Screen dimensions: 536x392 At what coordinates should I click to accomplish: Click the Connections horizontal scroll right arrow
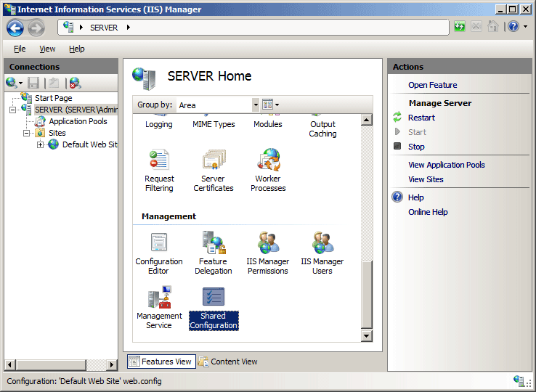[111, 364]
